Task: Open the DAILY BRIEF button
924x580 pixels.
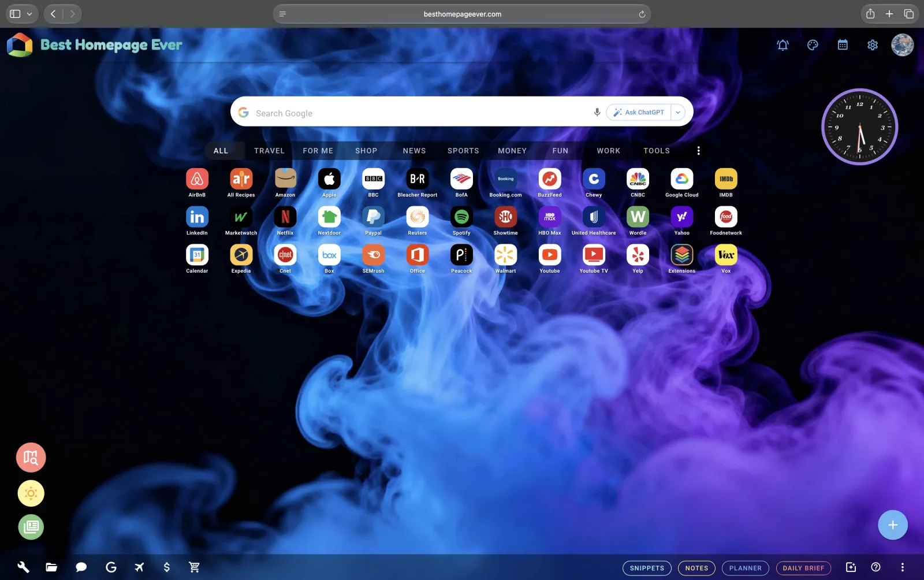Action: 803,568
